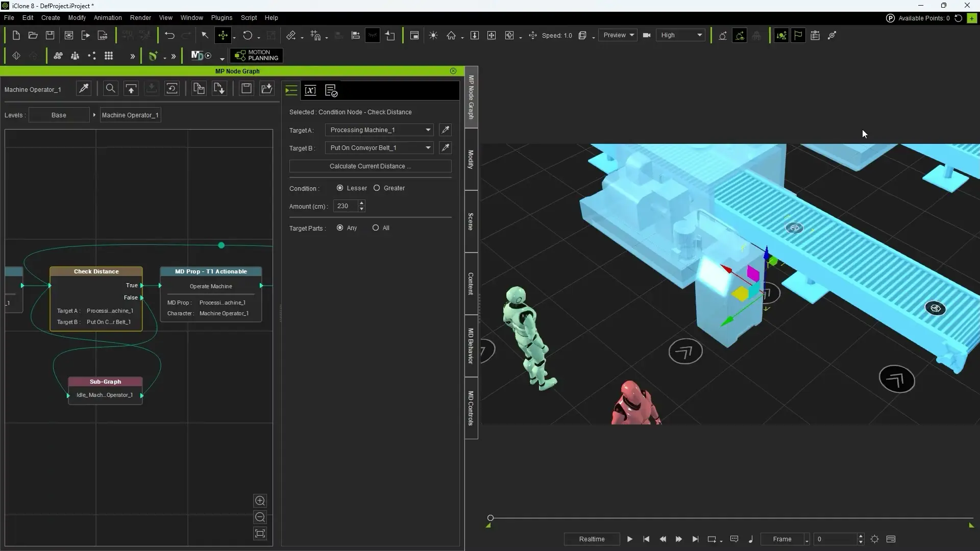Screen dimensions: 980x551
Task: Click the search icon in node graph toolbar
Action: coord(110,89)
